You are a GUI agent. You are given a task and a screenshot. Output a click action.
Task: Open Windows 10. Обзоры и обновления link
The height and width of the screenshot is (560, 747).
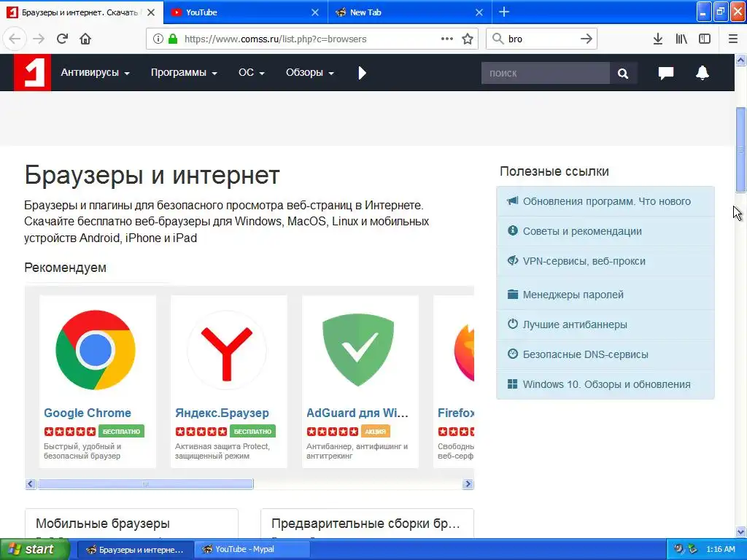pos(605,385)
